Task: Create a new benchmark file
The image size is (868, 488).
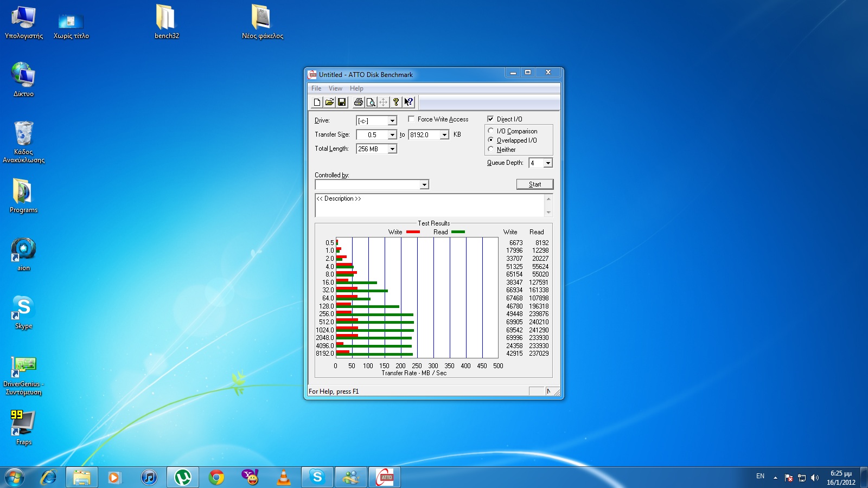Action: point(317,102)
